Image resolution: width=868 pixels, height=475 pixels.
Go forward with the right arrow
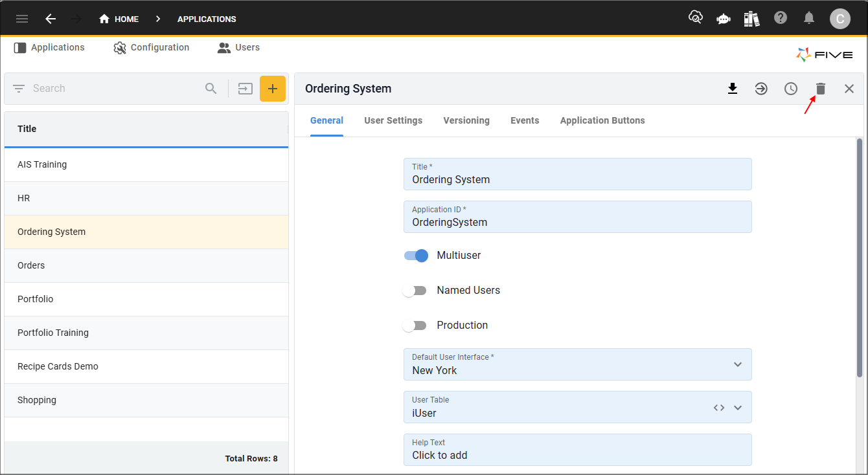[x=76, y=19]
